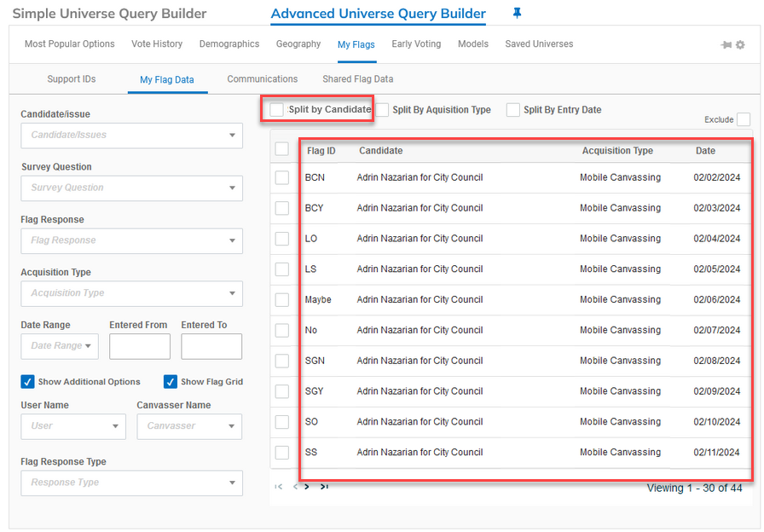Check the No flag row checkbox
This screenshot has width=764, height=532.
tap(281, 330)
